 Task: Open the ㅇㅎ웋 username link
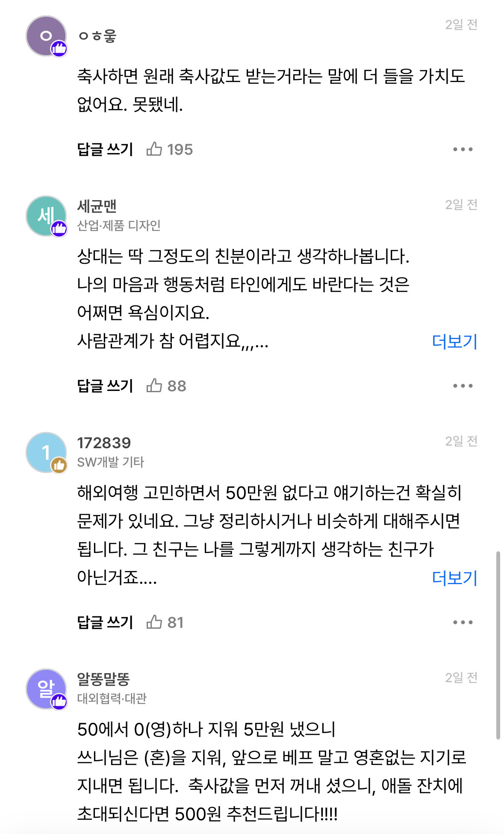click(97, 36)
